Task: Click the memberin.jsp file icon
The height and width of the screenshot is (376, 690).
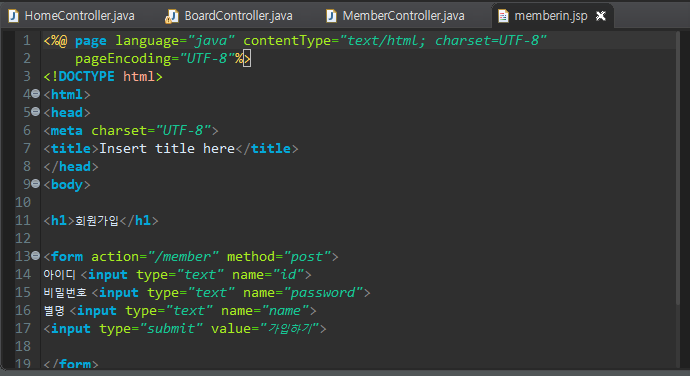Action: point(503,16)
